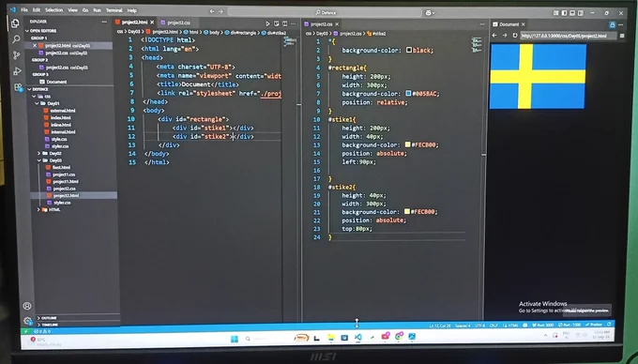Screen dimensions: 638x364
Task: Click VS Code icon in the taskbar
Action: coord(358,337)
